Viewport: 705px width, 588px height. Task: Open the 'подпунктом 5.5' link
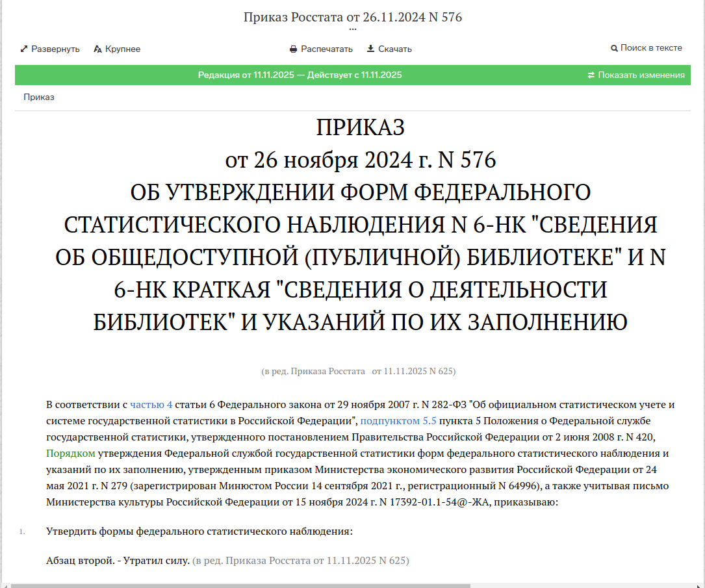(x=398, y=420)
